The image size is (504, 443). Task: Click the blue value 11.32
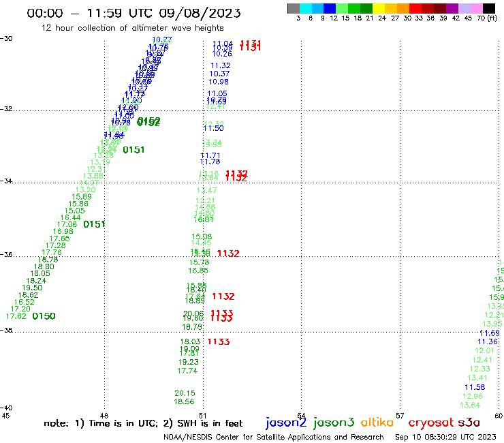(x=221, y=65)
